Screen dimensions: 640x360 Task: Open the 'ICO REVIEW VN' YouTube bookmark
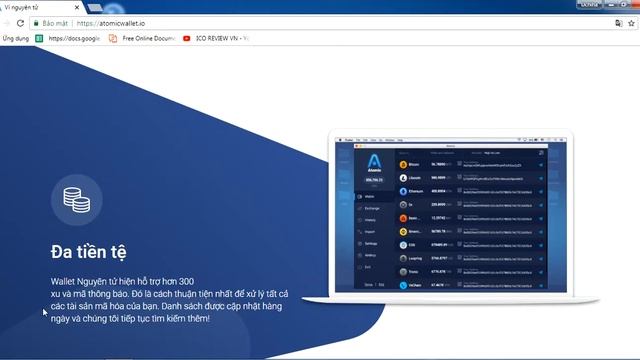coord(216,38)
